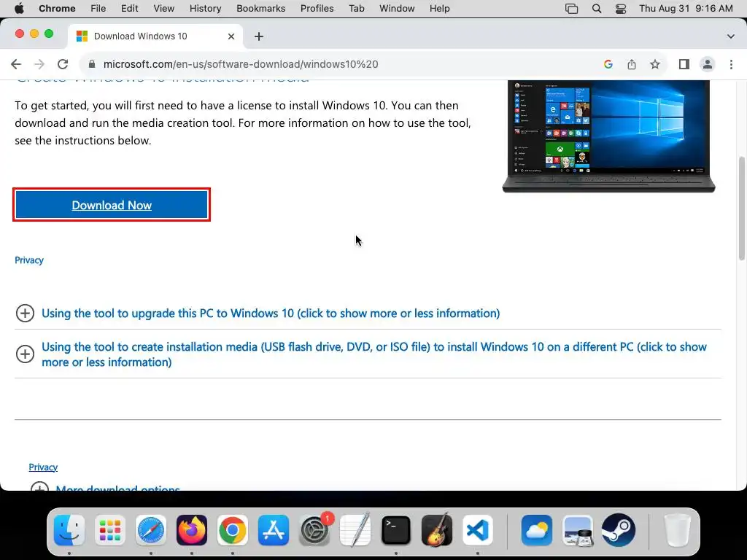Open Finder from the Dock
This screenshot has width=747, height=560.
pyautogui.click(x=69, y=530)
